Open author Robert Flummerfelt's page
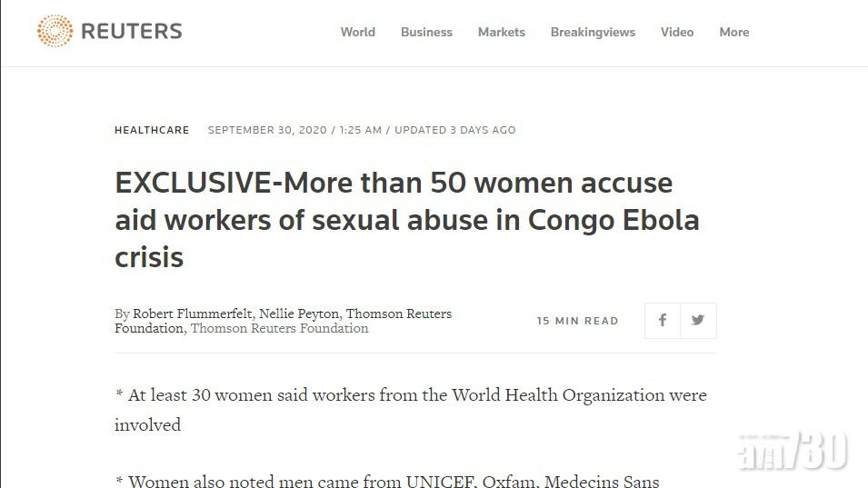 [x=192, y=314]
